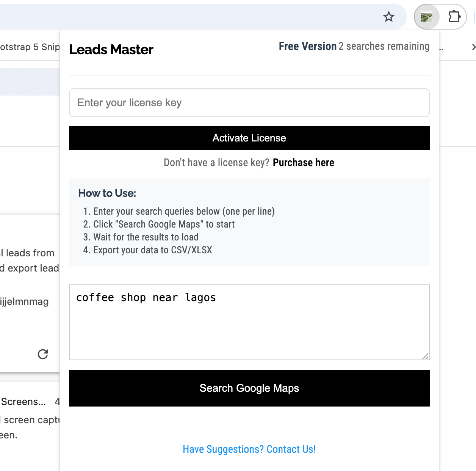The height and width of the screenshot is (471, 476).
Task: Click the 2 searches remaining counter
Action: tap(384, 46)
